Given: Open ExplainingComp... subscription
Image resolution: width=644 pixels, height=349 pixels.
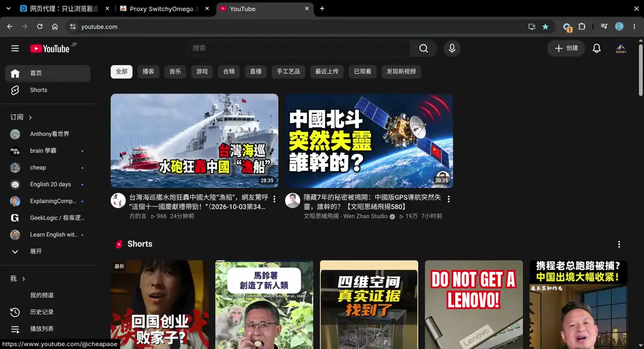Looking at the screenshot, I should pos(48,201).
